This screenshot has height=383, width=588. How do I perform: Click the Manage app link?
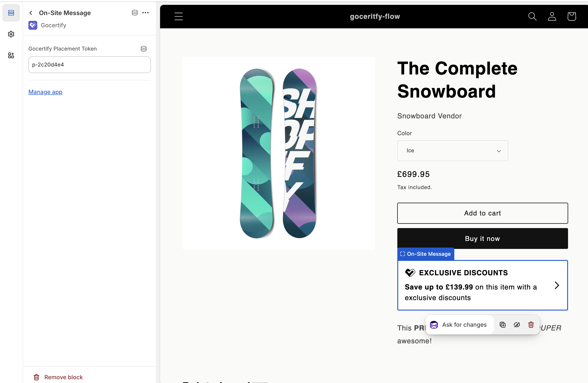click(45, 92)
